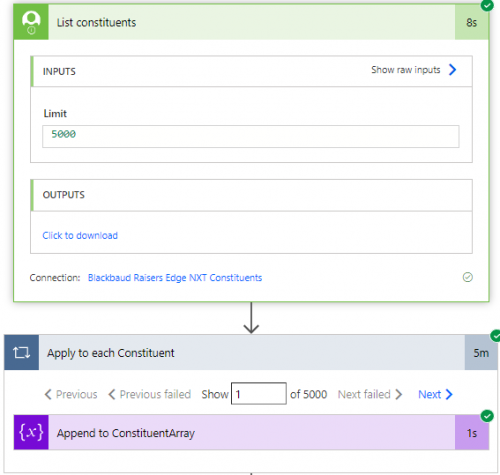Go to Next loop iteration

tap(435, 394)
